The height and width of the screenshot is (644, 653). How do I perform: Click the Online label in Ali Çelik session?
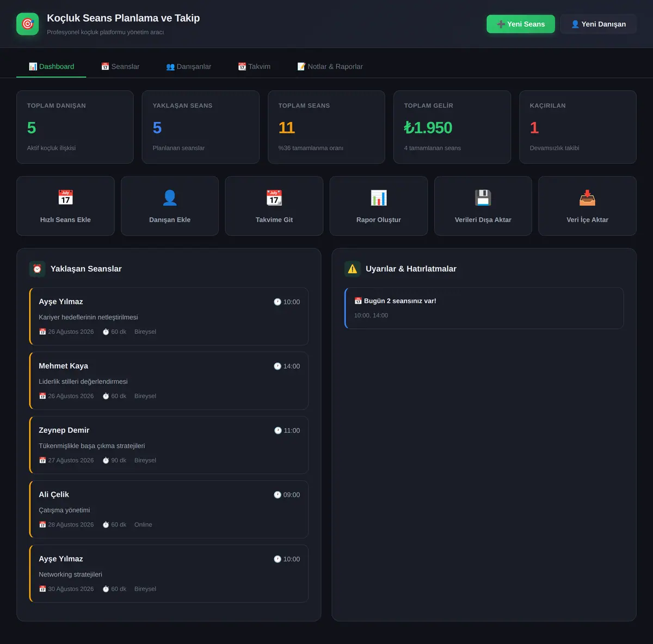pyautogui.click(x=143, y=525)
